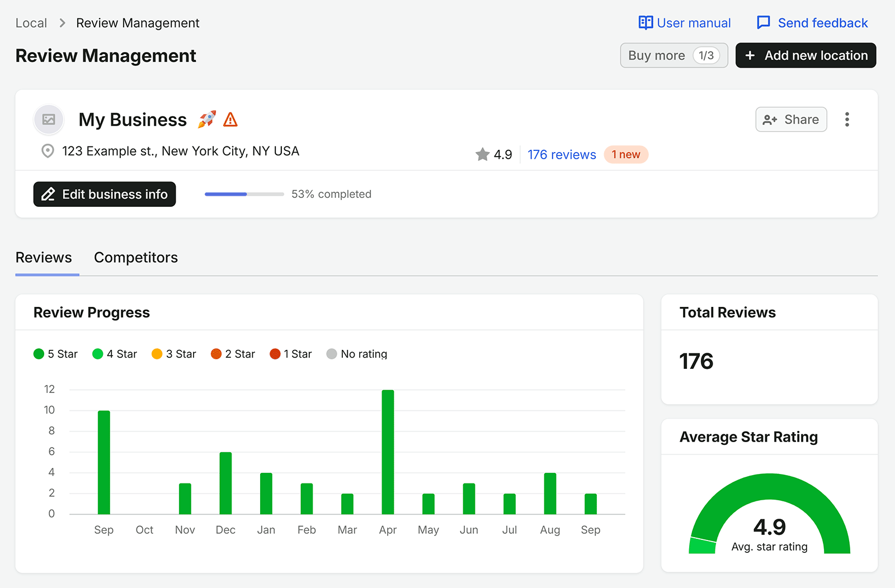The width and height of the screenshot is (895, 588).
Task: Click the My Business title
Action: click(133, 120)
